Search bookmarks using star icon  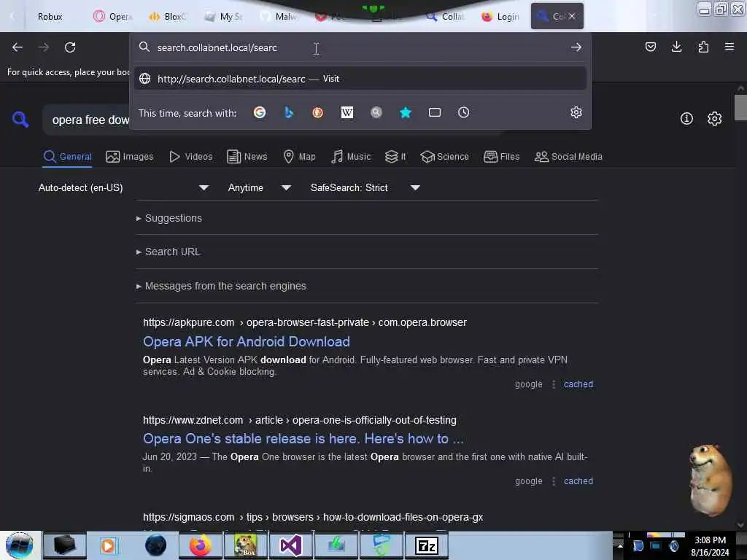(x=406, y=112)
